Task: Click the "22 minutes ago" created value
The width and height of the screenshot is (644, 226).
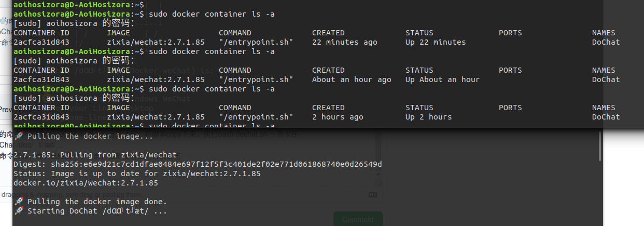Action: pos(345,42)
